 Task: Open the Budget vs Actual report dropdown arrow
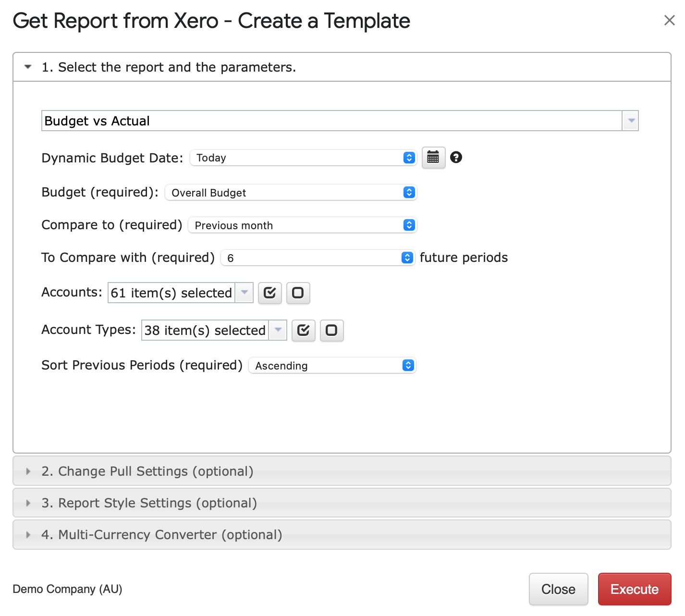click(x=631, y=121)
